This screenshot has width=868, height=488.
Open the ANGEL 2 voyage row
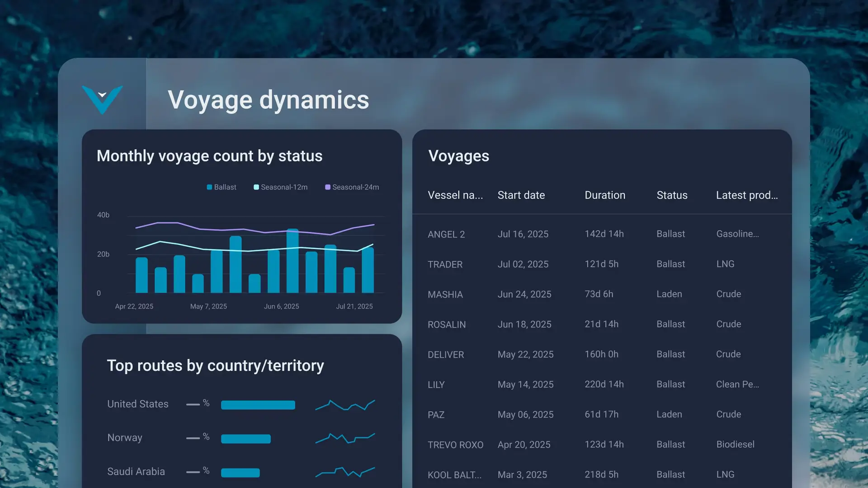coord(446,235)
